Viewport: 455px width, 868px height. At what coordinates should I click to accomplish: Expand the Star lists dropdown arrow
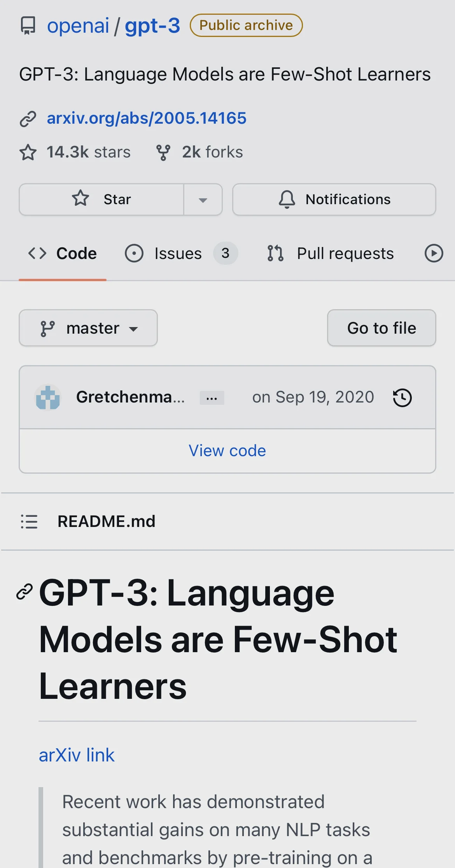(203, 200)
